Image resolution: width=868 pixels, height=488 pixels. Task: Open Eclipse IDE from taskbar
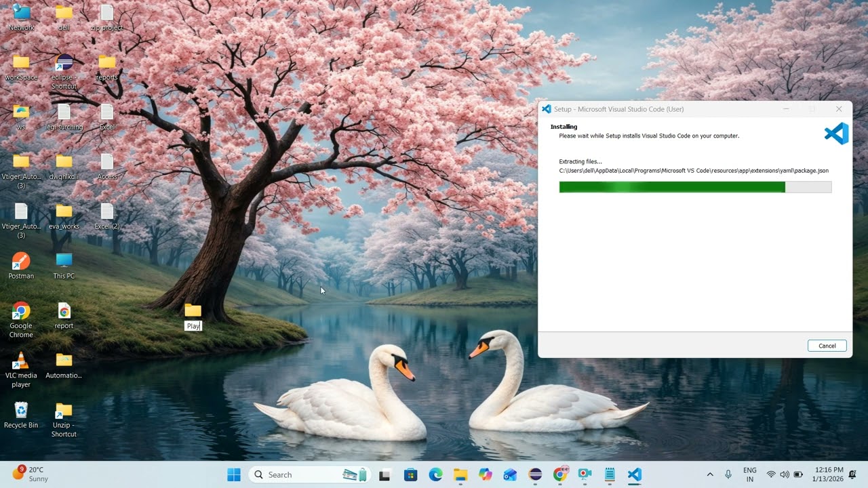point(535,474)
